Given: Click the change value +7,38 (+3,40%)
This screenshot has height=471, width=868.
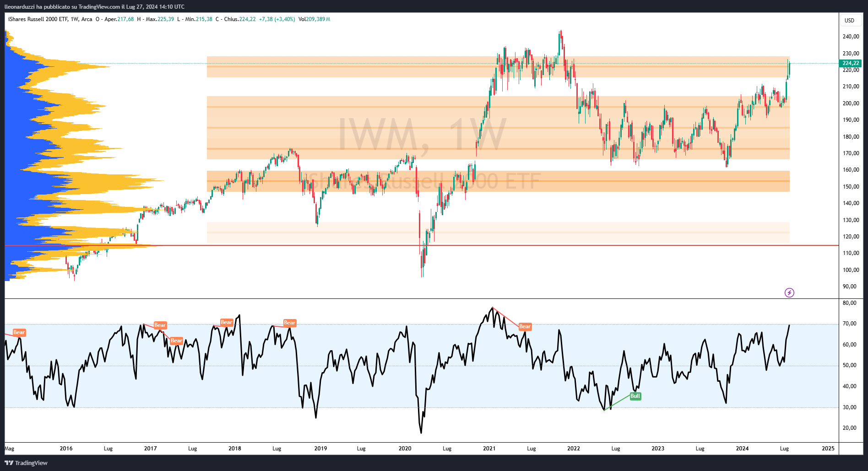Looking at the screenshot, I should [x=277, y=19].
